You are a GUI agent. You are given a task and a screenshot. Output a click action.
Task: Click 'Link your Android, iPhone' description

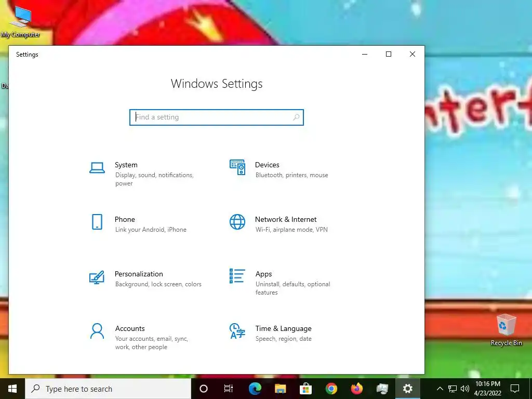pos(151,230)
